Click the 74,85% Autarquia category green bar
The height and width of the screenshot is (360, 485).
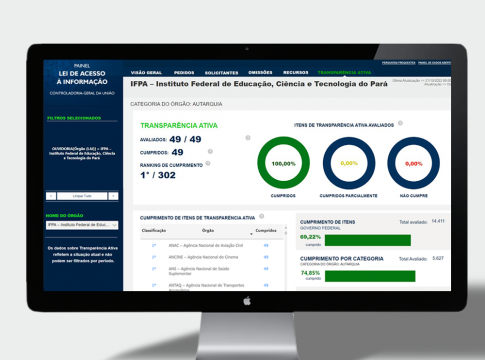click(370, 276)
